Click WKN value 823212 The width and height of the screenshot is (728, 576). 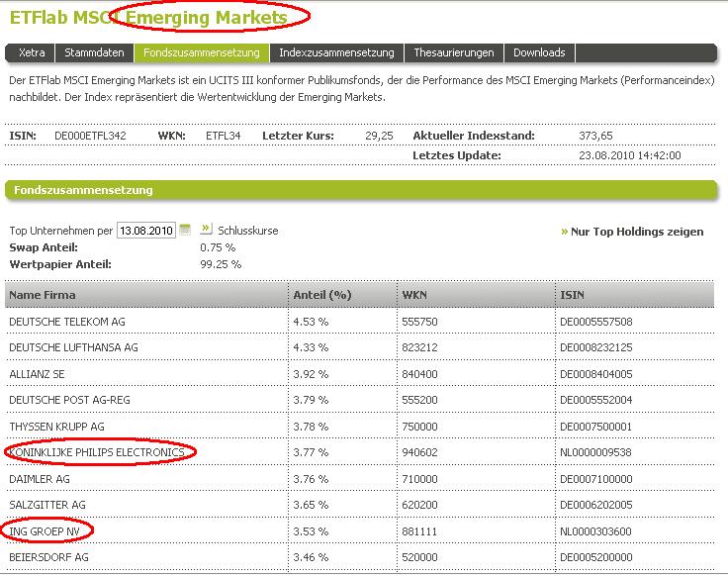click(x=419, y=347)
